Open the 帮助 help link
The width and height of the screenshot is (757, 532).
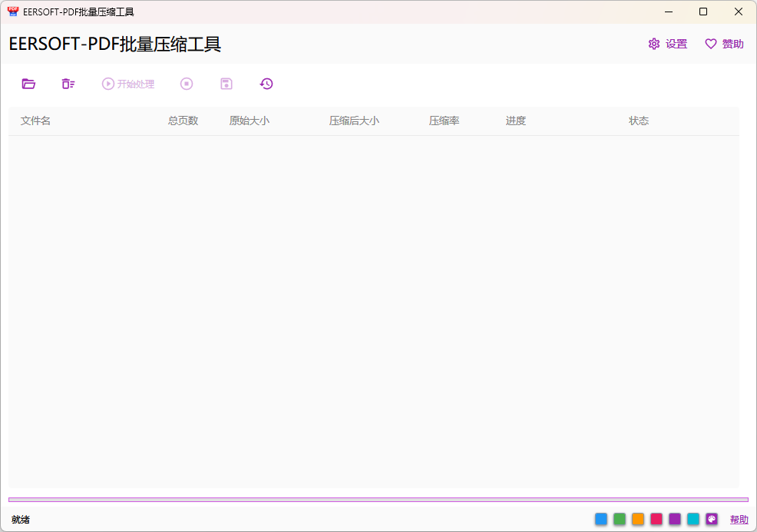pyautogui.click(x=739, y=519)
